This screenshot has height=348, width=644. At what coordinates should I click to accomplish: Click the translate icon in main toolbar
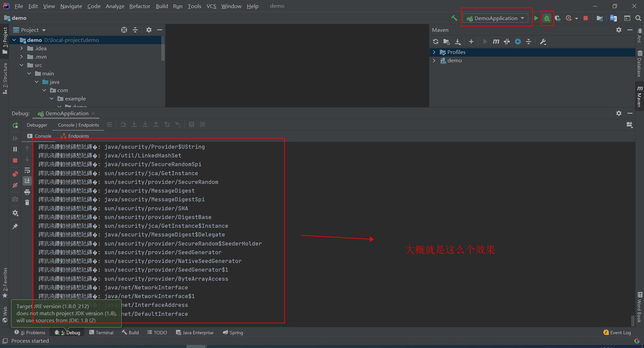613,18
